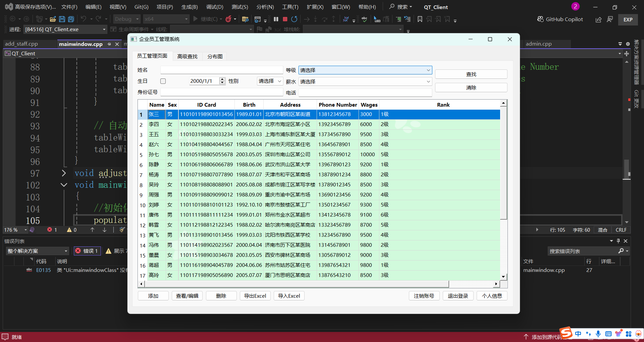Open the 薪水 salary dropdown
This screenshot has width=644, height=342.
click(365, 81)
